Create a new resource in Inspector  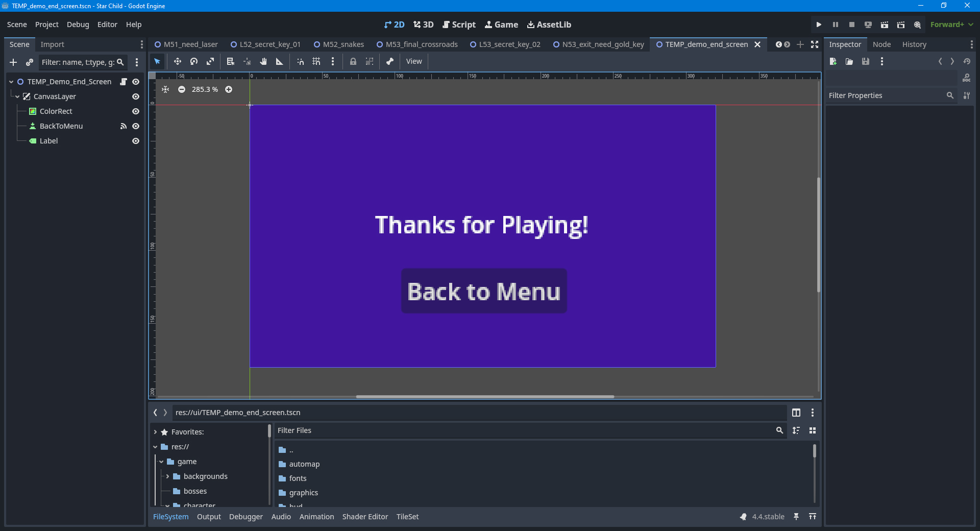[833, 61]
